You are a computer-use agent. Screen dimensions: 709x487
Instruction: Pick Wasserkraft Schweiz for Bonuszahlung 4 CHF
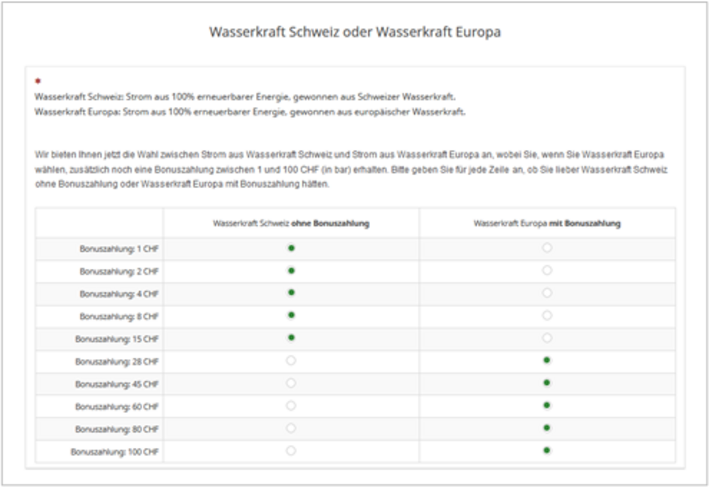coord(291,292)
